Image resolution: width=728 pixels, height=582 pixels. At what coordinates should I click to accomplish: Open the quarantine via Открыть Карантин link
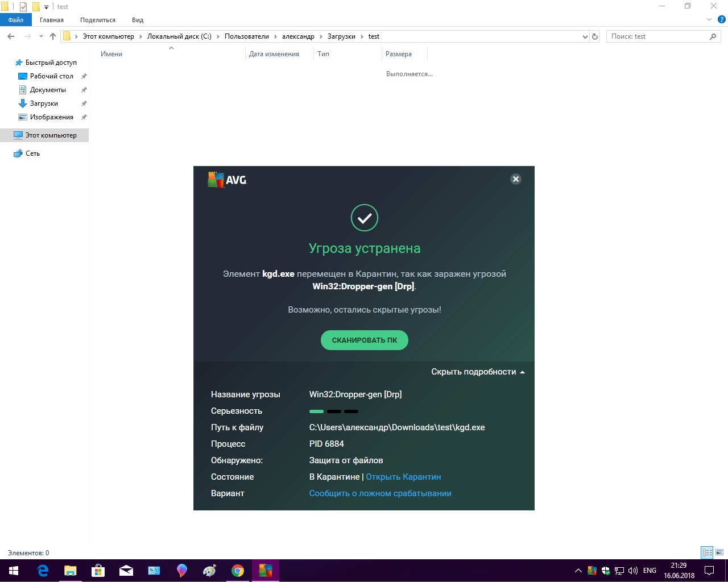(x=403, y=477)
